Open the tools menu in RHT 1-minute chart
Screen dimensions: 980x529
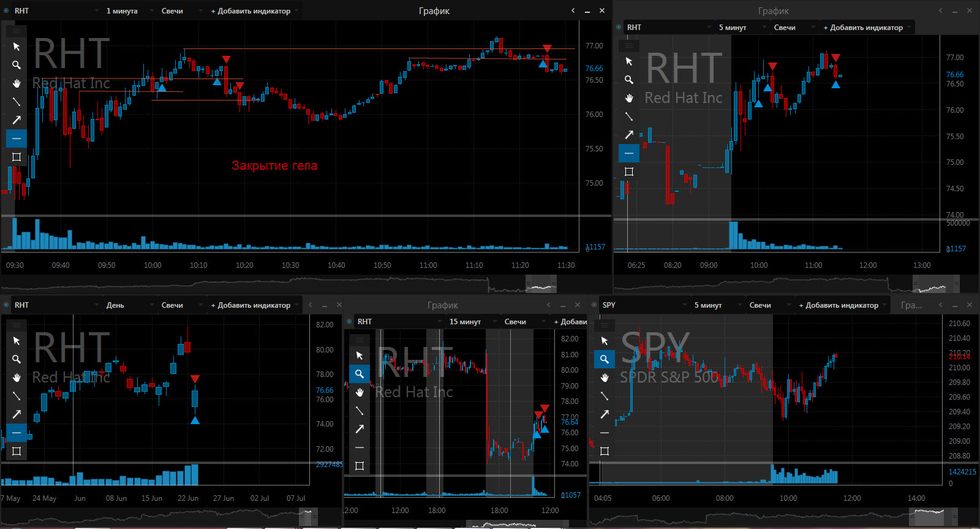coord(17,31)
